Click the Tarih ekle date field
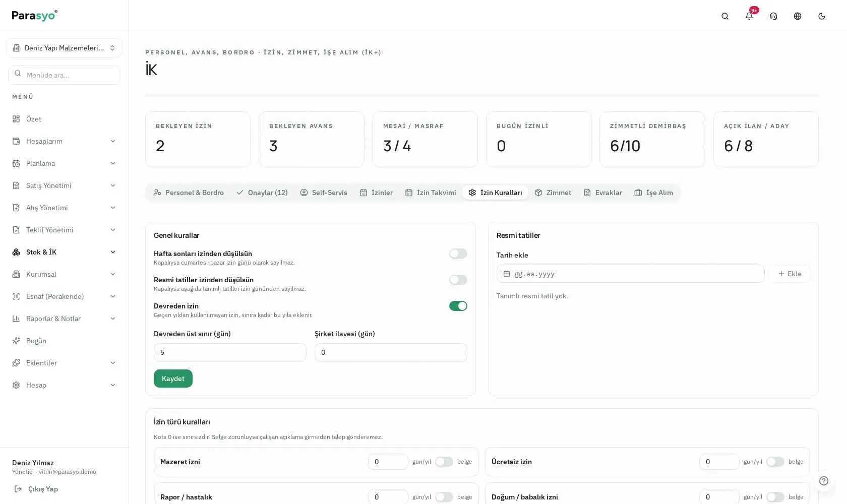847x504 pixels. tap(631, 274)
